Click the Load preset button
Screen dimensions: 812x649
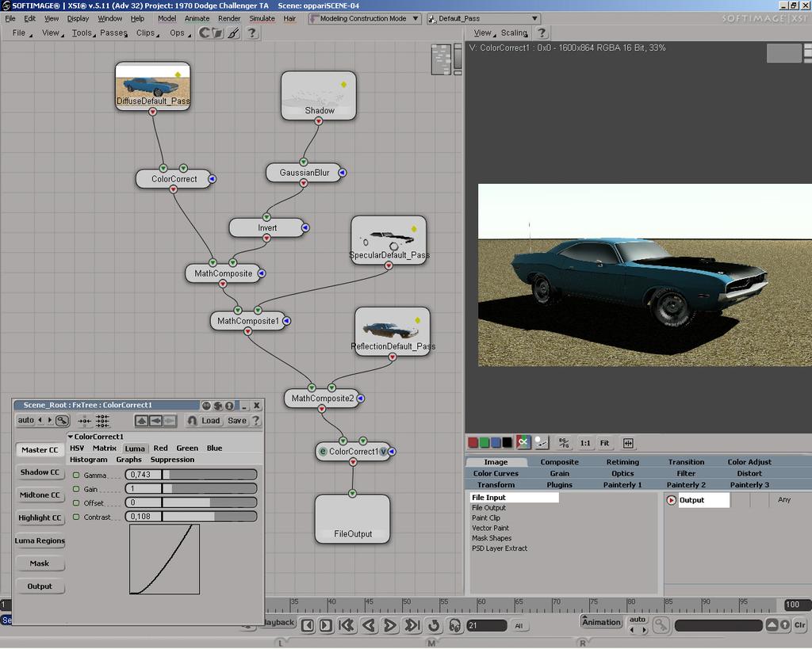(211, 421)
